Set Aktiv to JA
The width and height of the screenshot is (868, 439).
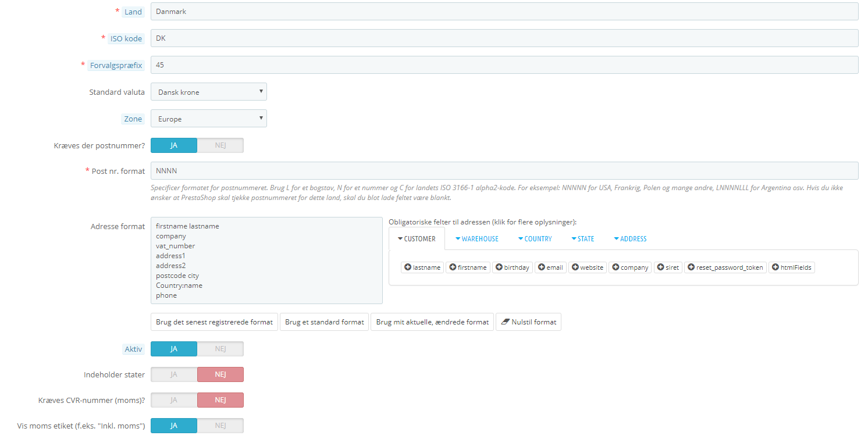174,349
